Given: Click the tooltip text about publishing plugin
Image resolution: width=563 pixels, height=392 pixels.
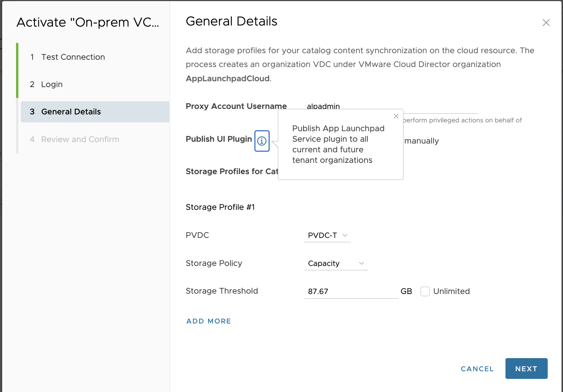Looking at the screenshot, I should click(338, 144).
